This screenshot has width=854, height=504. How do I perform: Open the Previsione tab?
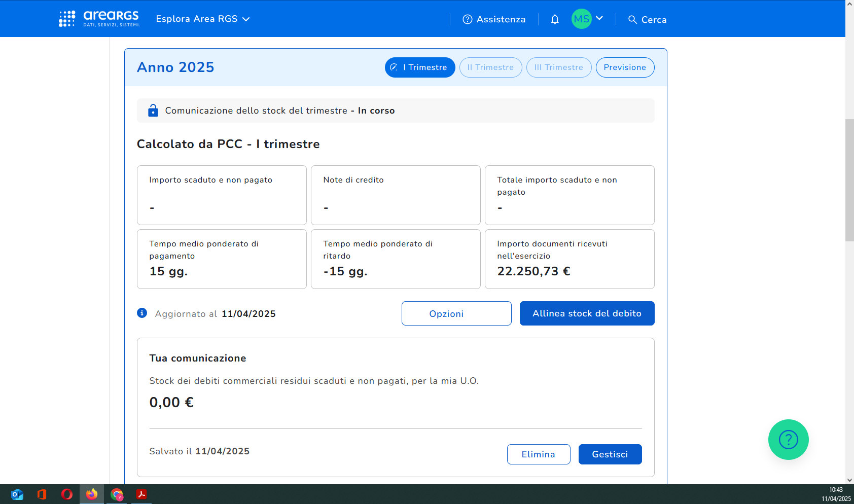click(x=625, y=67)
